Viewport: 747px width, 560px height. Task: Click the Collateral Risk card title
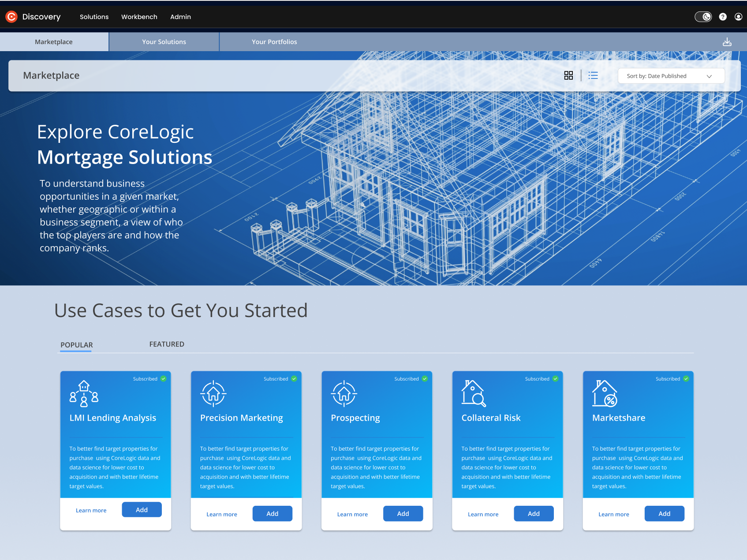coord(491,418)
